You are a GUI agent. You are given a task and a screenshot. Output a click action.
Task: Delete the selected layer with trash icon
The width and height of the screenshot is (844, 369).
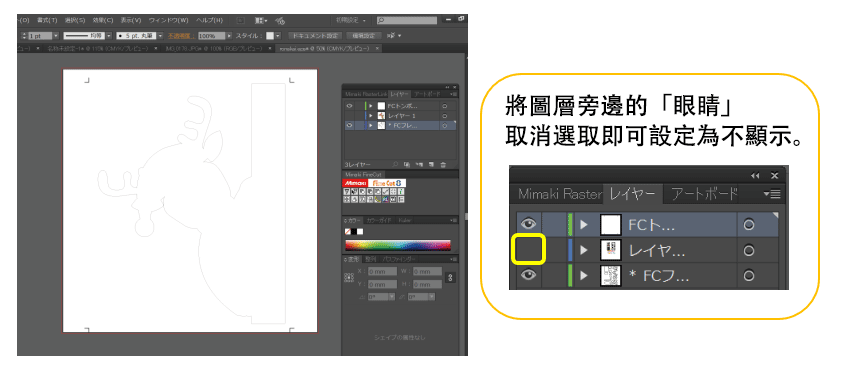pyautogui.click(x=443, y=164)
